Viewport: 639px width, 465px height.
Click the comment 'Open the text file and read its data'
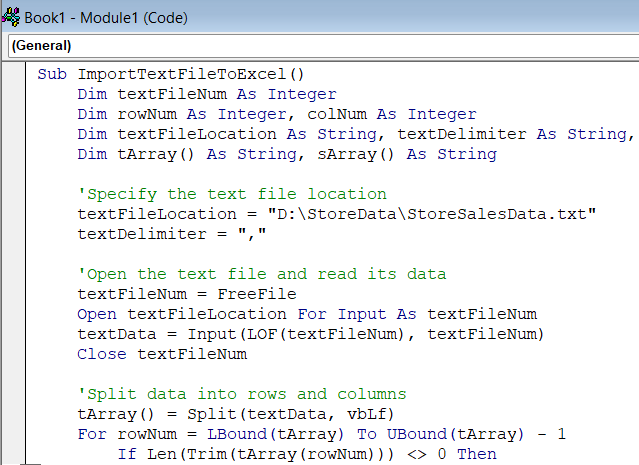262,274
